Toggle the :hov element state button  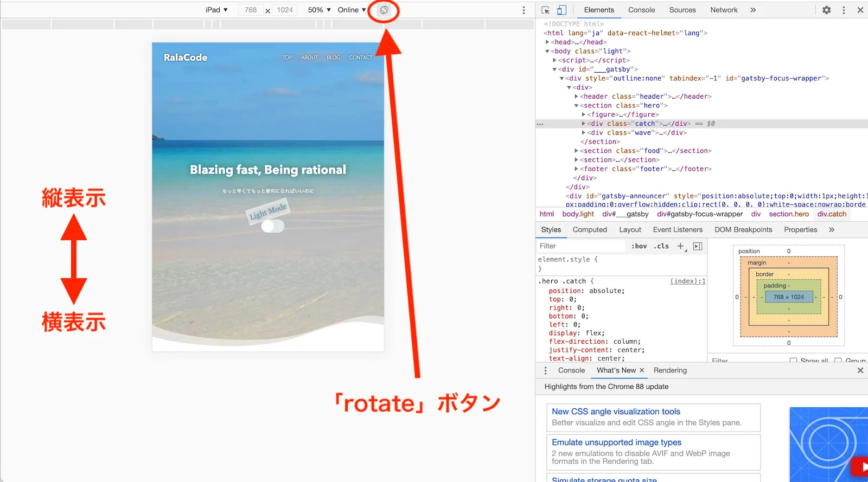(x=639, y=246)
